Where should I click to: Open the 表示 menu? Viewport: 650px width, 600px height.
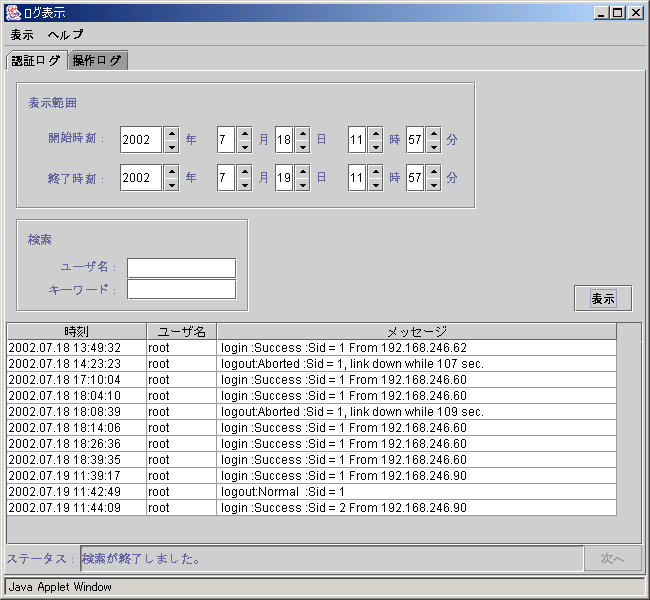[x=22, y=34]
